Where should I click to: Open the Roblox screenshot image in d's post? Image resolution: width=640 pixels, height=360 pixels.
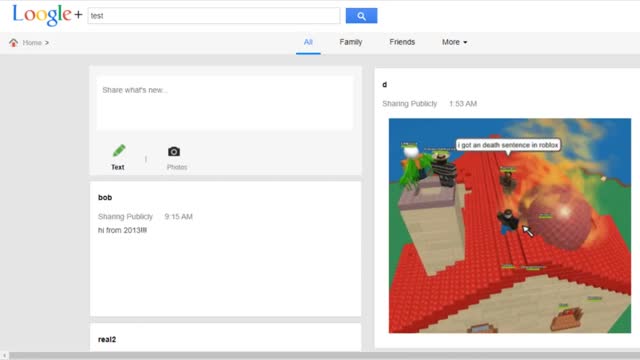click(510, 226)
